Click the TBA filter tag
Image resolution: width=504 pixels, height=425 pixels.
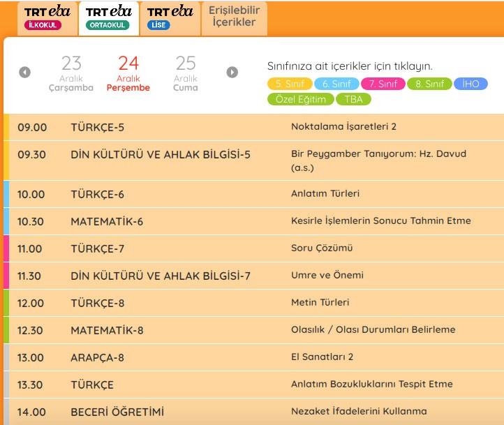[x=354, y=99]
